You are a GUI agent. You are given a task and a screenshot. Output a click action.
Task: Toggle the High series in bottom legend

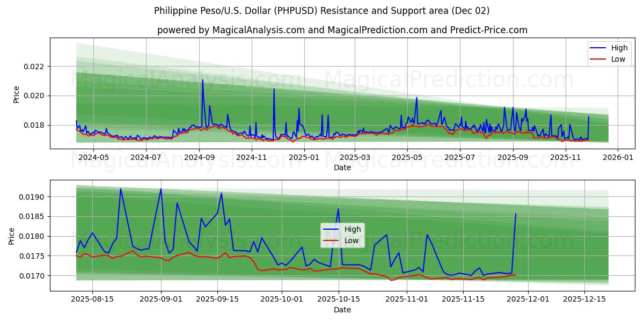353,229
